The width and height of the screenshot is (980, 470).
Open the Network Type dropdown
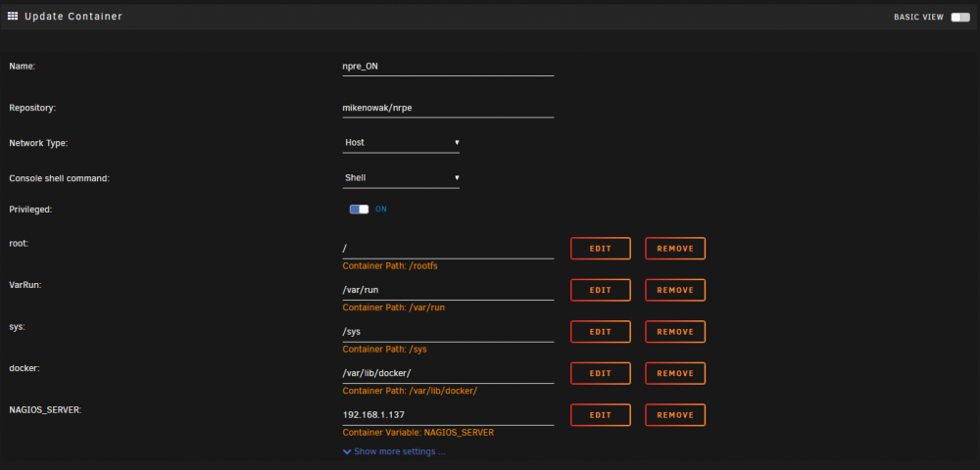click(401, 142)
